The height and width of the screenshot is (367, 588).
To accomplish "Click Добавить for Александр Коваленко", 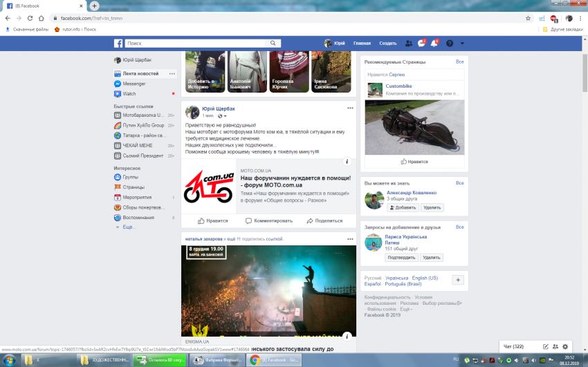I will pyautogui.click(x=403, y=208).
